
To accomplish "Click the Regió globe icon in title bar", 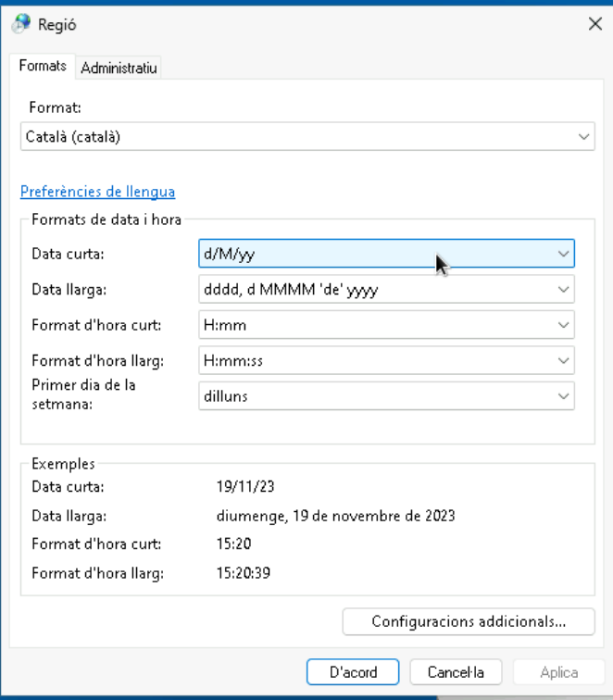I will (20, 24).
